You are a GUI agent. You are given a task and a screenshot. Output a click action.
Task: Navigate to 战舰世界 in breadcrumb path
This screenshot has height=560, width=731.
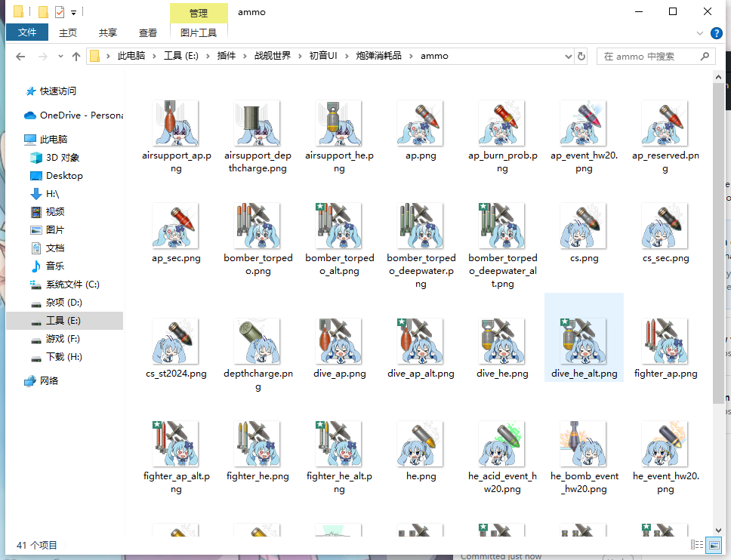273,56
